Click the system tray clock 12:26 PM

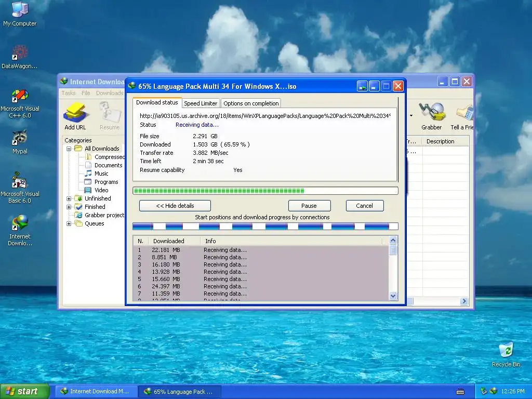tap(513, 392)
